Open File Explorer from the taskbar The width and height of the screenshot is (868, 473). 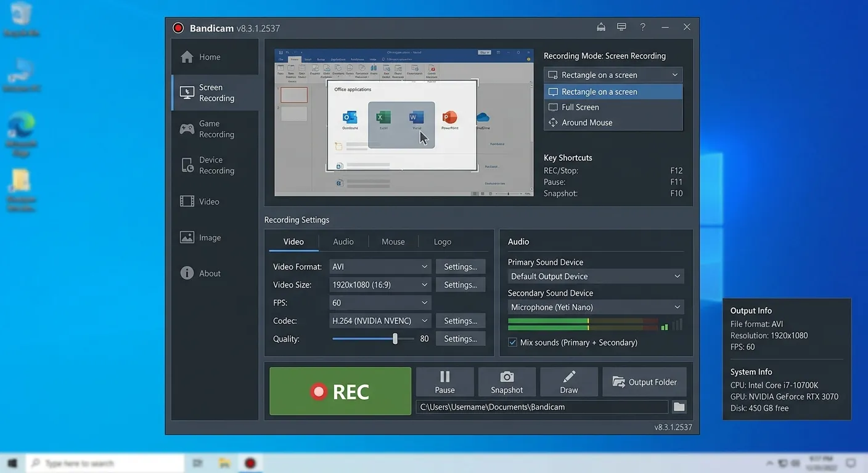tap(224, 463)
